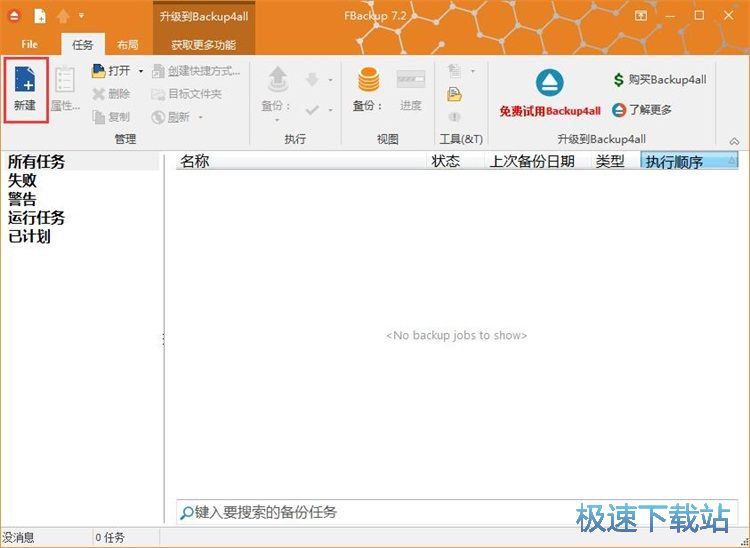The width and height of the screenshot is (750, 548).
Task: Open the quick access toolbar dropdown
Action: [x=81, y=16]
